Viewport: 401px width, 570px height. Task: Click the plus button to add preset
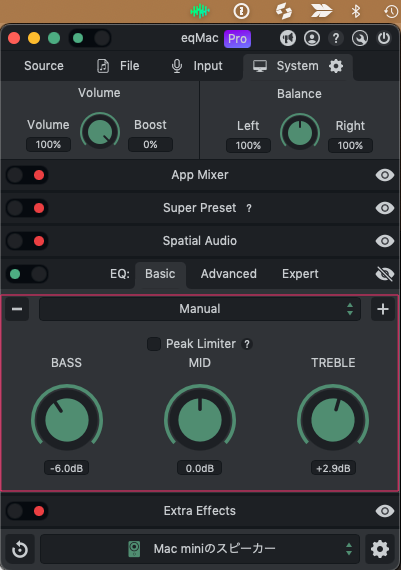[x=383, y=309]
